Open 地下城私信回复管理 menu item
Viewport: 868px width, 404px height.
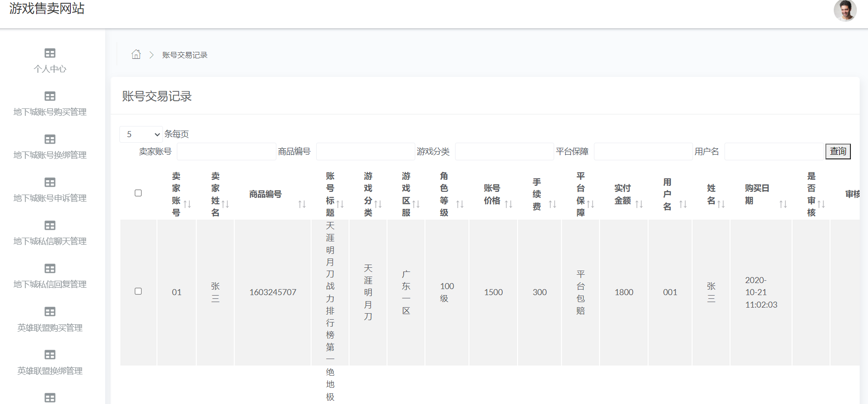coord(50,284)
